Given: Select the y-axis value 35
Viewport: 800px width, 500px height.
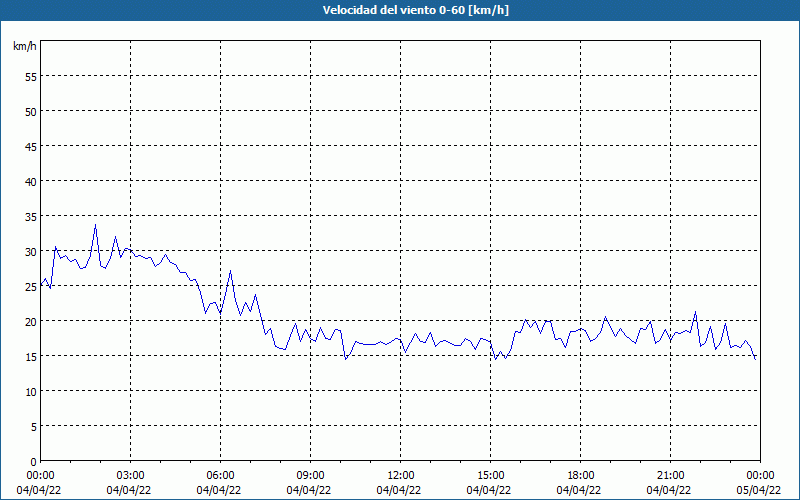Looking at the screenshot, I should pyautogui.click(x=31, y=217).
